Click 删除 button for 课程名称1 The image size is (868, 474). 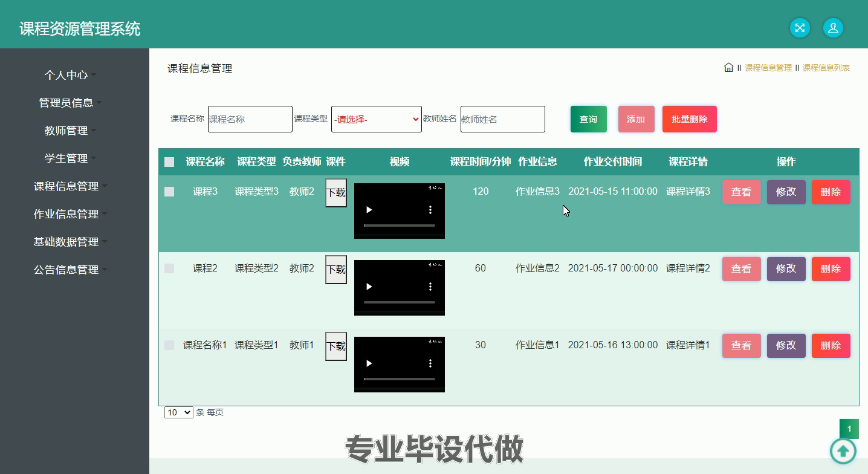831,346
